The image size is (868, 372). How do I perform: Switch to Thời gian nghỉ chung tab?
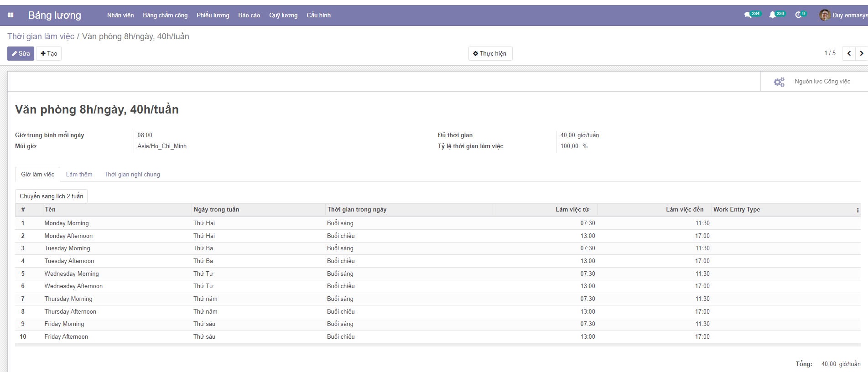point(132,174)
